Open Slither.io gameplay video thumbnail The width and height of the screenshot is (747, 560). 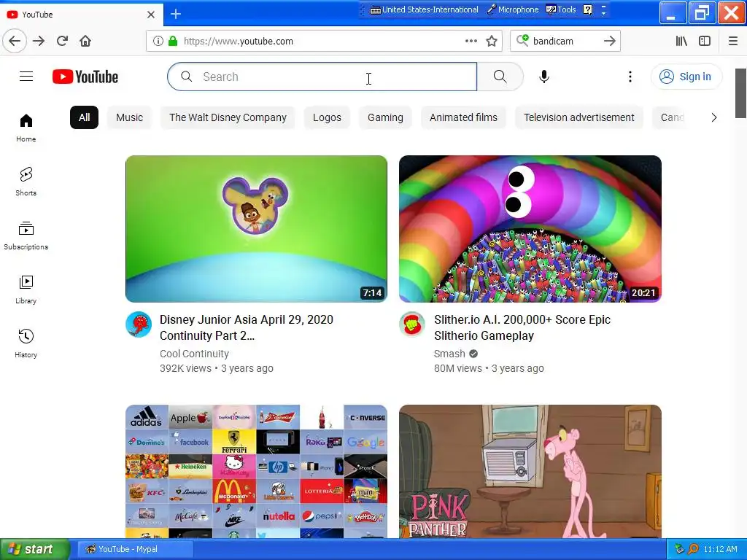click(530, 228)
